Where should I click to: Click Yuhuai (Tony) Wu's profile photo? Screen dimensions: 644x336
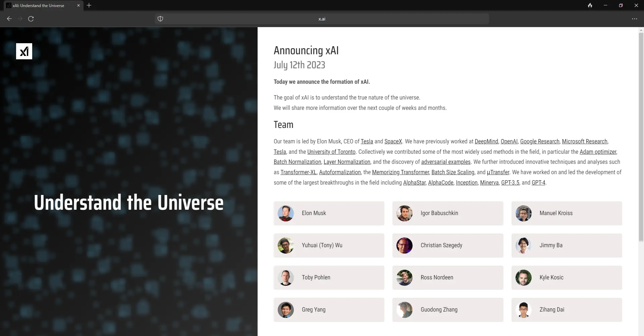click(286, 246)
